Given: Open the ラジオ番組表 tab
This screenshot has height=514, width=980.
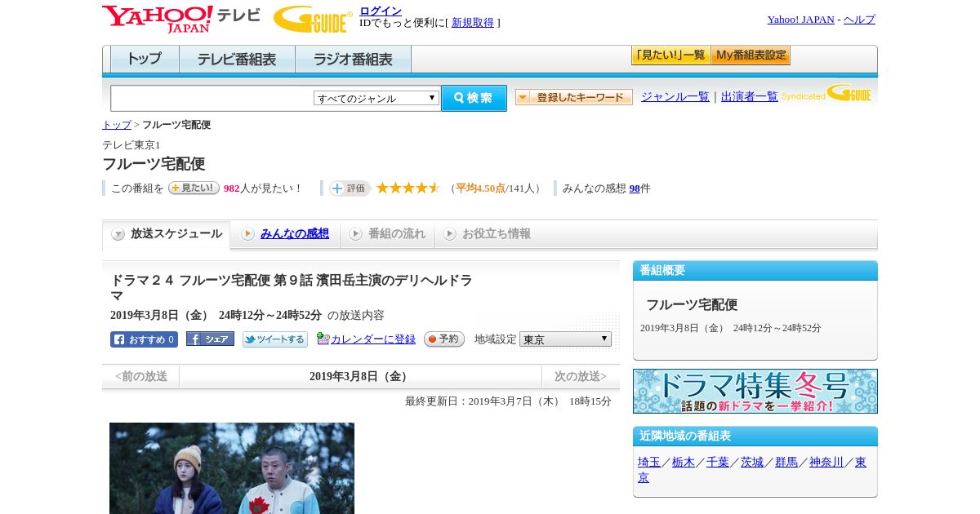Looking at the screenshot, I should coord(353,59).
